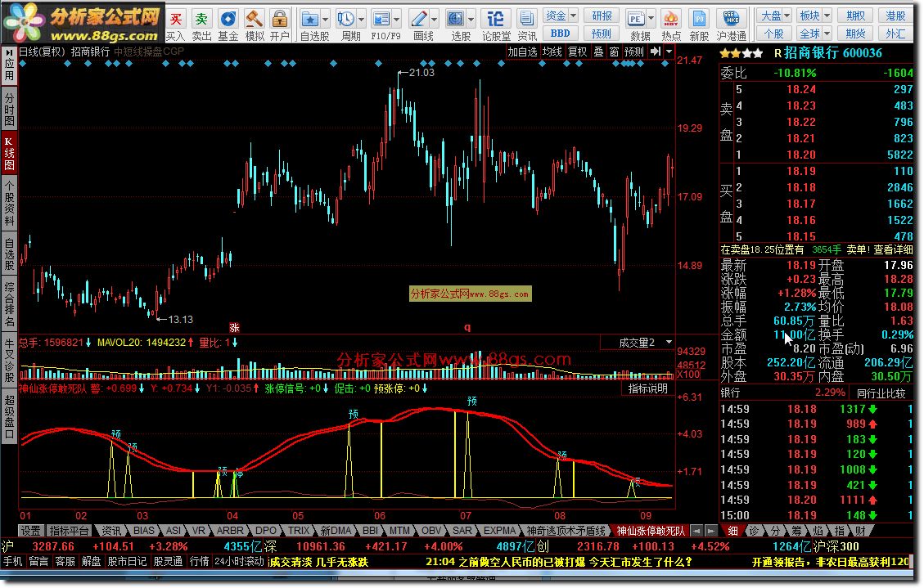
Task: Select the EXPMA indicator tab
Action: point(500,530)
